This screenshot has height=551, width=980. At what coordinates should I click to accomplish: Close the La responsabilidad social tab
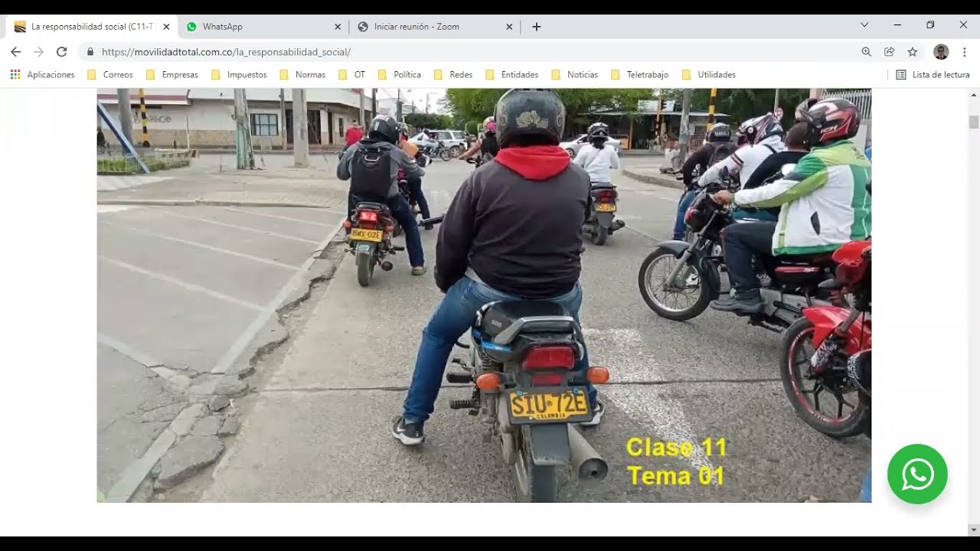166,27
